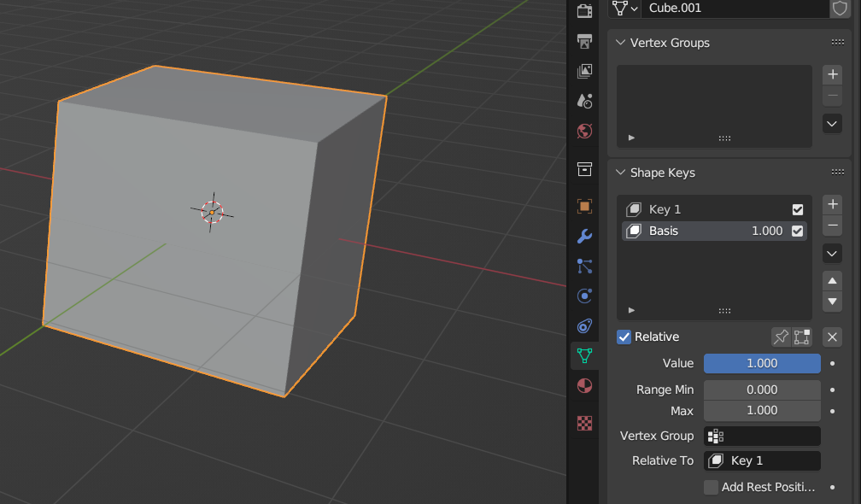Open the Particle Properties tab

[x=584, y=266]
